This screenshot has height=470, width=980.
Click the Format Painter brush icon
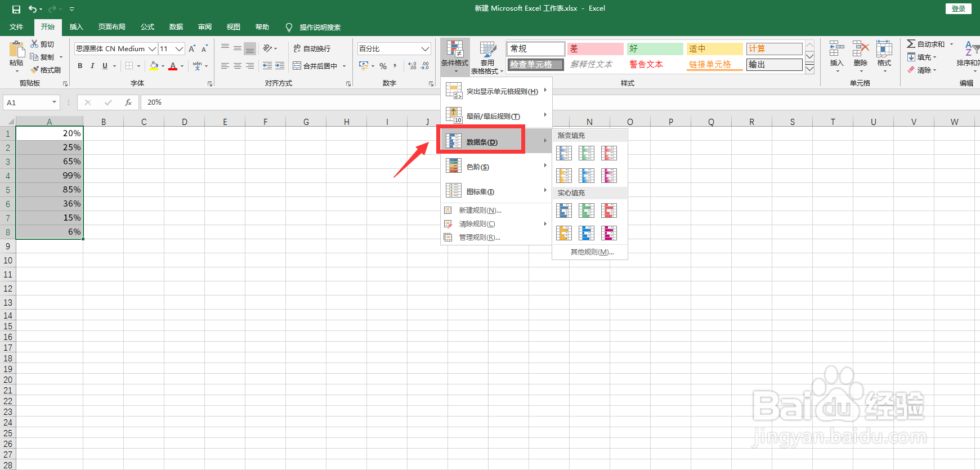[35, 70]
